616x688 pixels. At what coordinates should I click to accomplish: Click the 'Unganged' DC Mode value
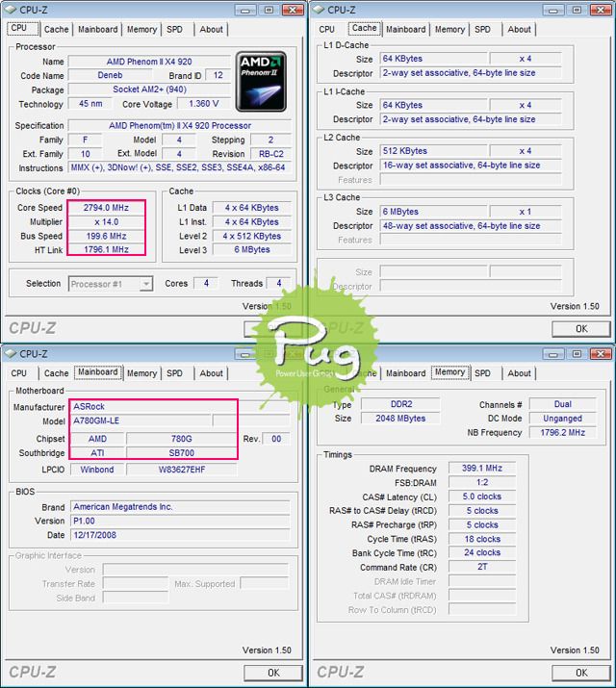[562, 419]
